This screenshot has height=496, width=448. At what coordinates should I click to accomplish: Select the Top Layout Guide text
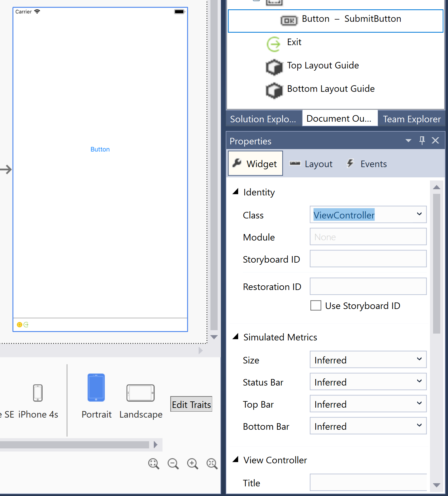[x=323, y=65]
